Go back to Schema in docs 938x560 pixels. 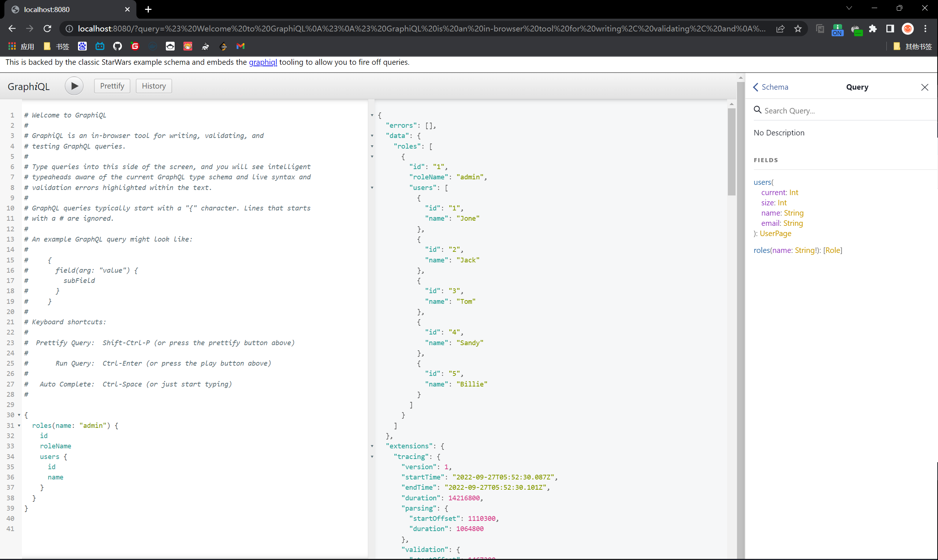770,87
